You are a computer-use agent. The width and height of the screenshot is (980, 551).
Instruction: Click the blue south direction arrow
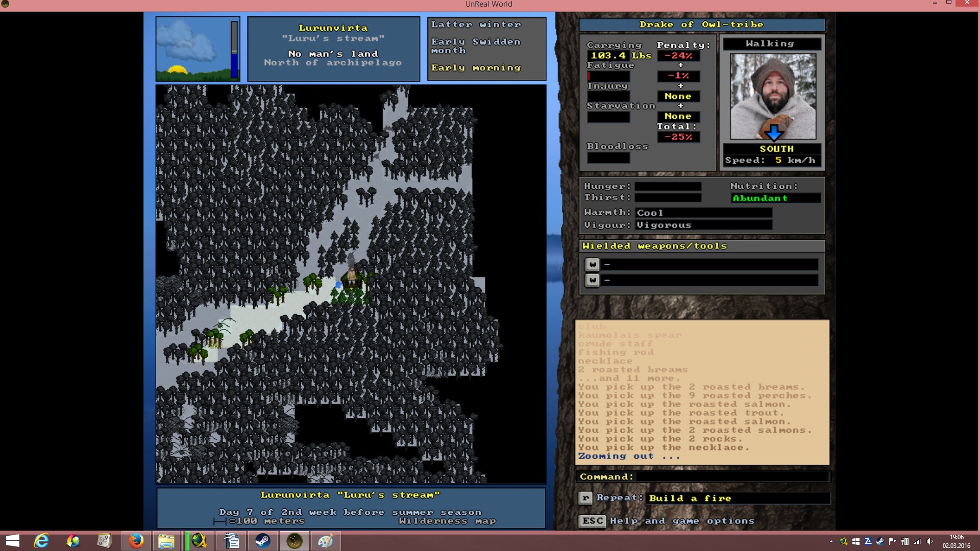click(x=773, y=133)
